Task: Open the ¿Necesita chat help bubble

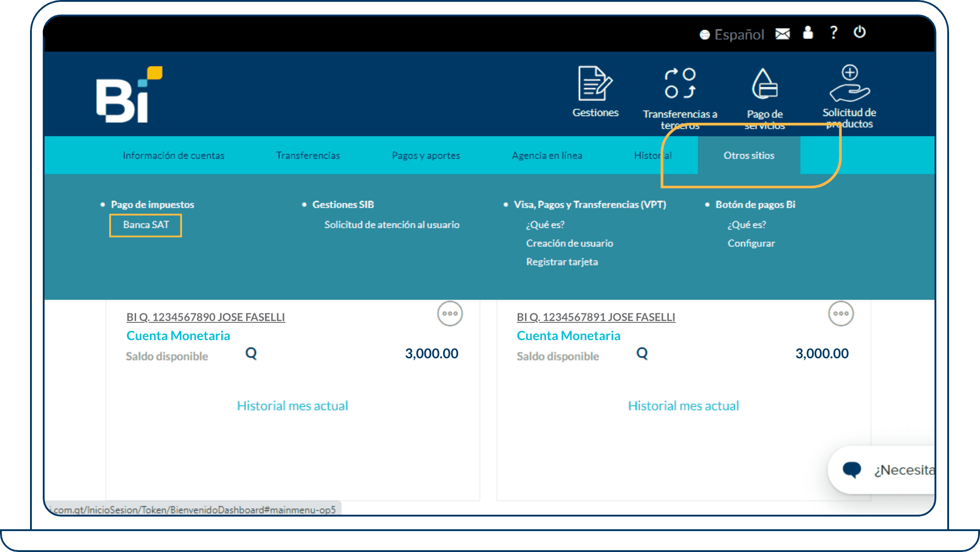Action: click(x=882, y=470)
